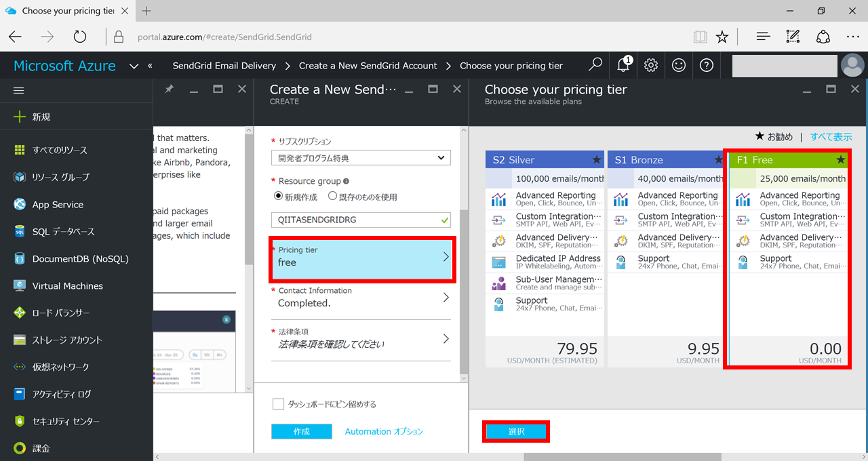Click the browser Back arrow

[15, 37]
